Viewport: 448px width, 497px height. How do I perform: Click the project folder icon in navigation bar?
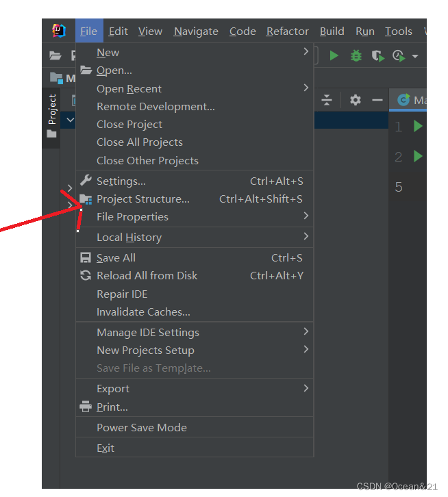point(56,78)
